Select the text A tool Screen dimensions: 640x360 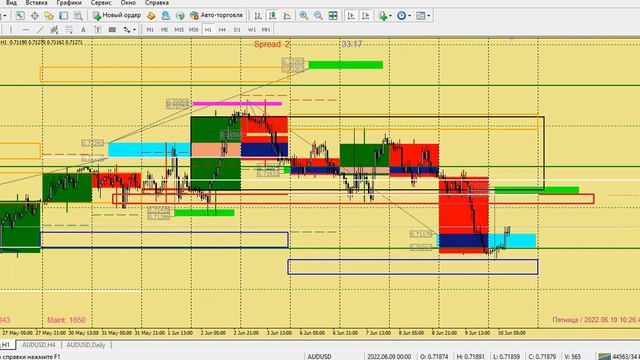point(83,29)
